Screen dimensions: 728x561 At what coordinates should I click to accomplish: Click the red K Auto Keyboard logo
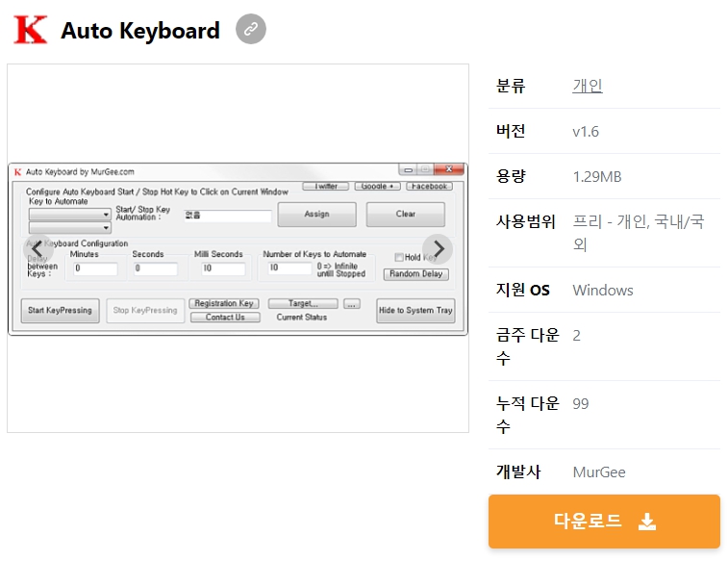pos(30,30)
